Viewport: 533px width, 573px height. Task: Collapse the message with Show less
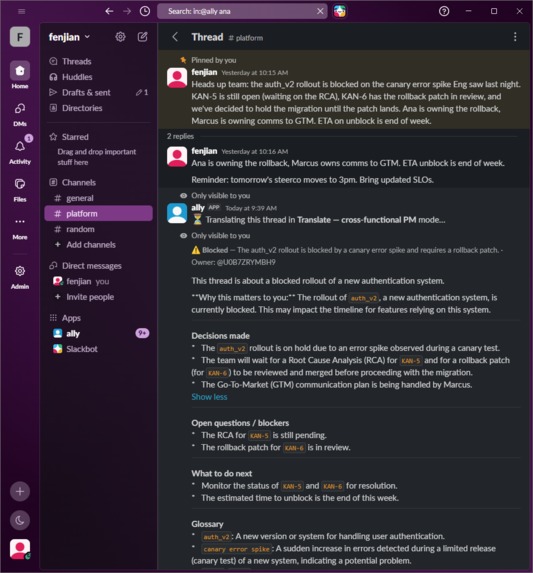point(209,397)
